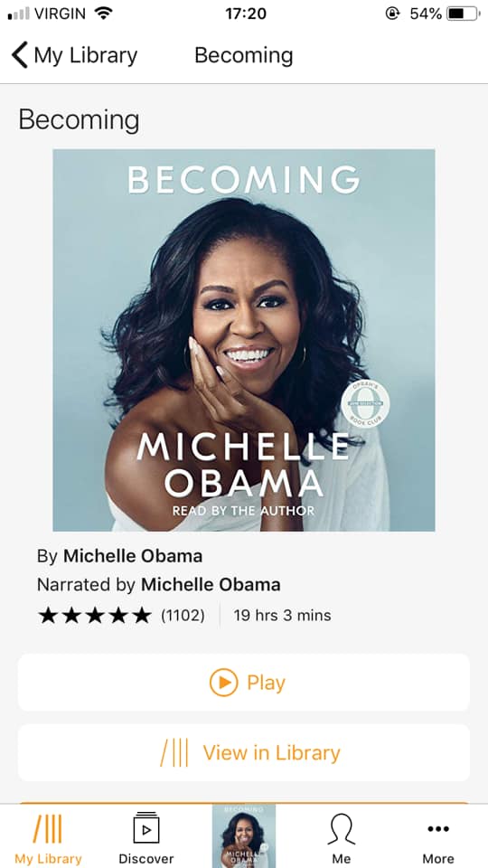Tap the My Library back label
Screen dimensions: 488x868
point(85,55)
